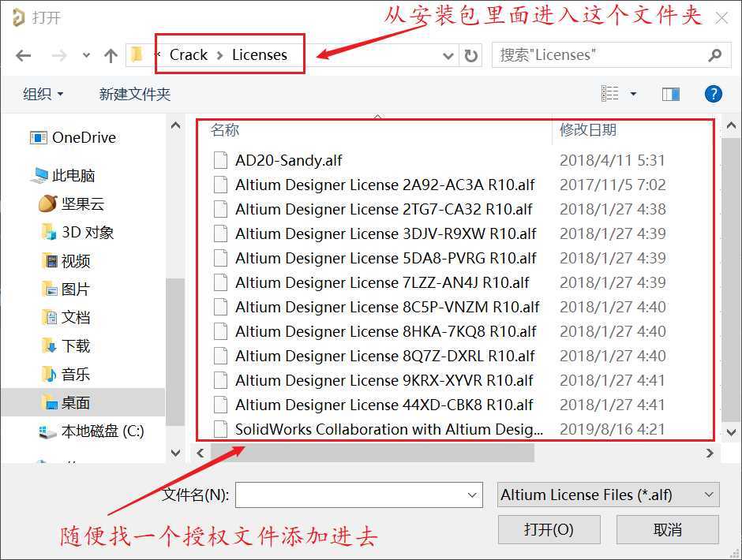
Task: Select 桌面 in the sidebar
Action: coord(83,402)
